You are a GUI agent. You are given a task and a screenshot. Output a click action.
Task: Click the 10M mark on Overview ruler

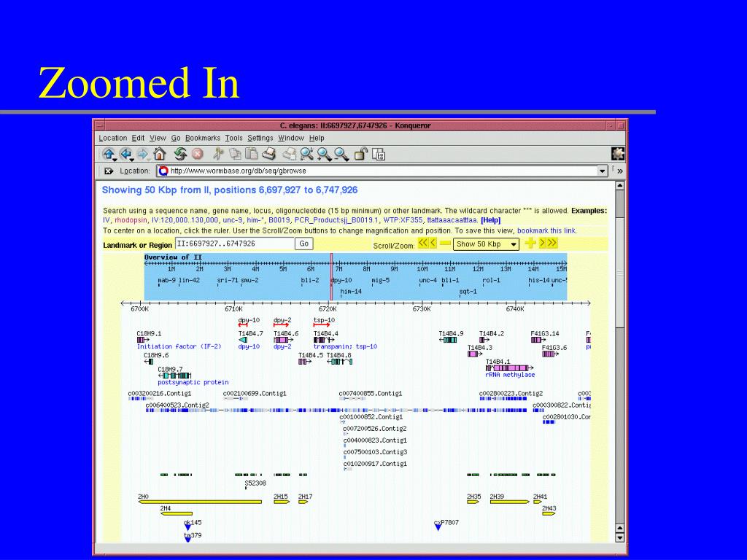(422, 269)
